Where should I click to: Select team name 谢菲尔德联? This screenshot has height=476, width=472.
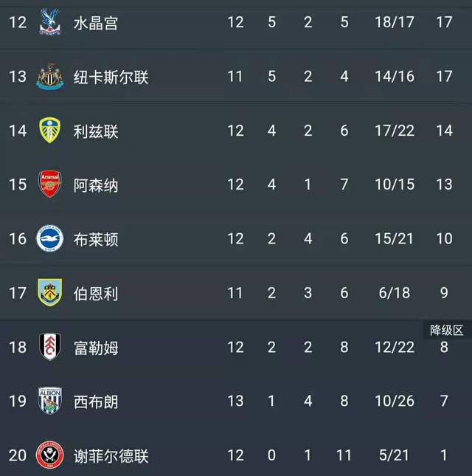[x=111, y=456]
